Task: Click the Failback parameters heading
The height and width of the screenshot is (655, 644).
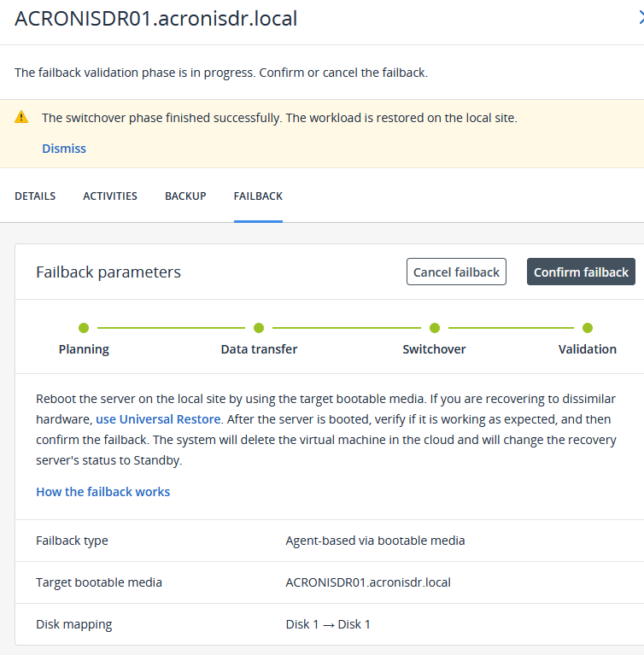Action: (x=108, y=272)
